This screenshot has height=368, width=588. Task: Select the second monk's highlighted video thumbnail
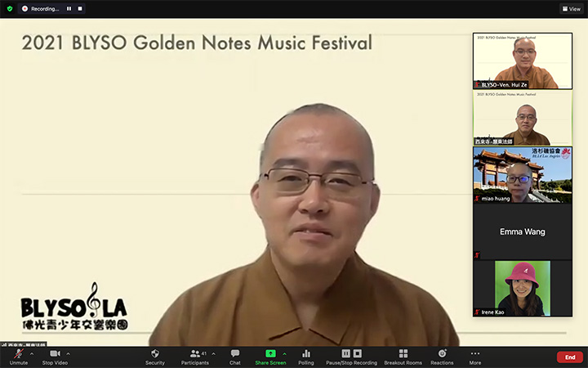(x=523, y=118)
